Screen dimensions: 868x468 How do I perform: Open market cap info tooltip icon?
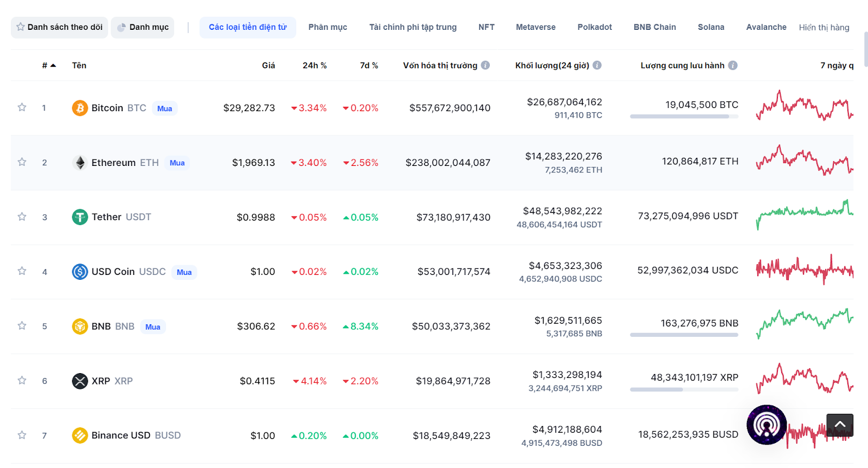click(x=486, y=65)
